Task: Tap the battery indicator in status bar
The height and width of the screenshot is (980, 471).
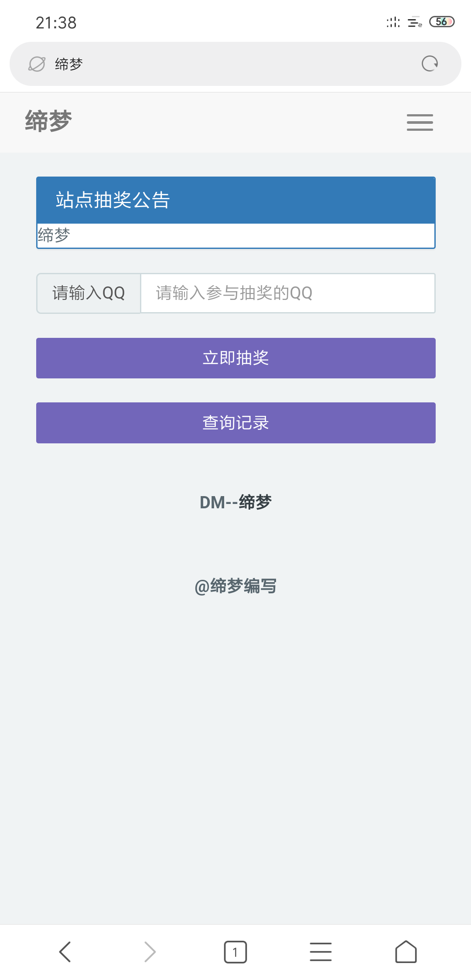Action: 442,22
